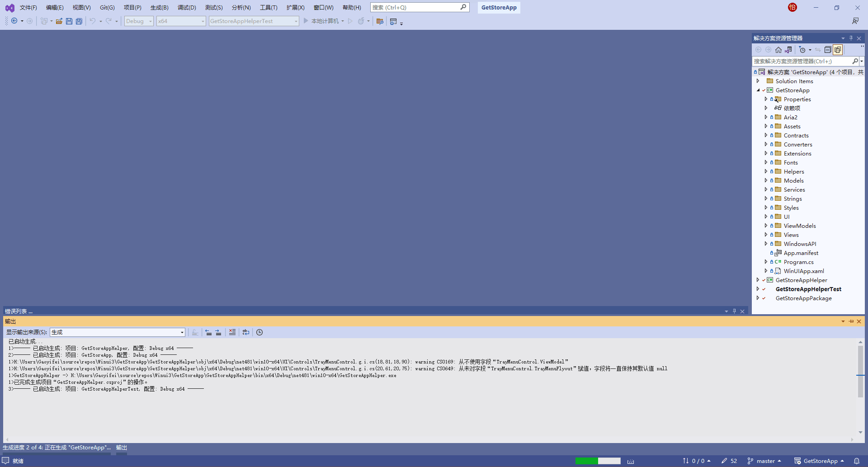The image size is (868, 467).
Task: Click the 本地计算机 run button label
Action: tap(325, 21)
